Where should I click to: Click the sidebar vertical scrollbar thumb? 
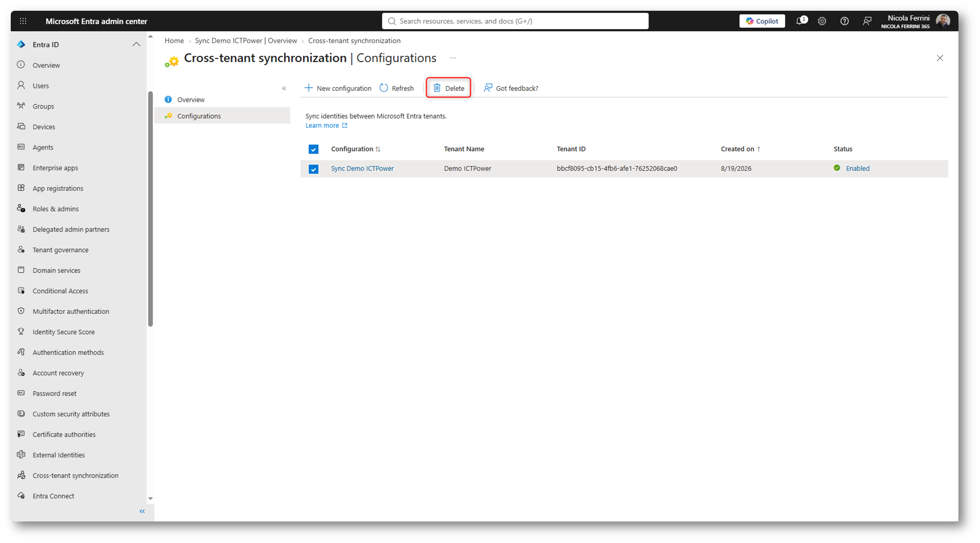(x=150, y=208)
